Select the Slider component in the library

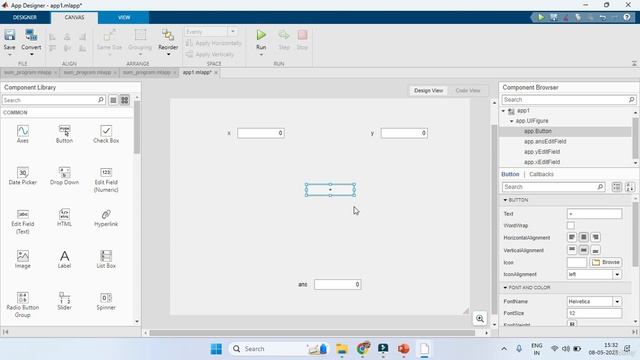point(64,301)
